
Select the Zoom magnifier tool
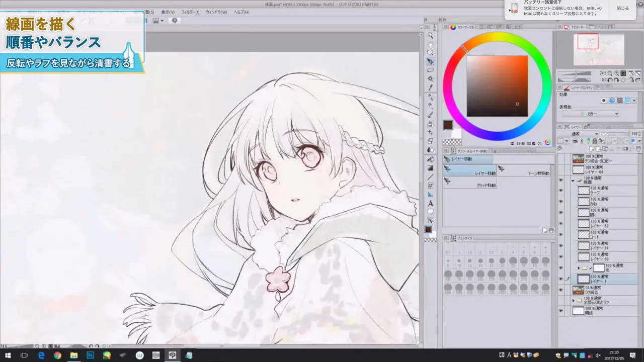[430, 35]
